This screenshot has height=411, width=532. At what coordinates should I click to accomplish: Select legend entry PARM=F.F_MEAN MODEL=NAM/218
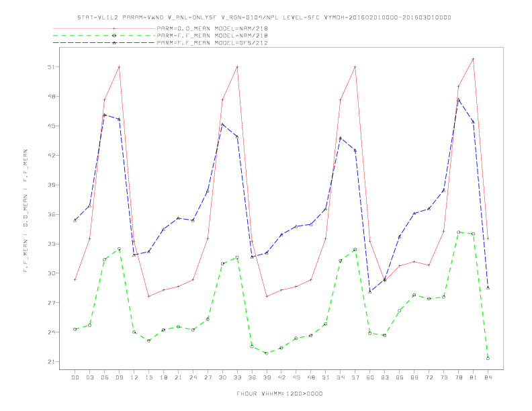(212, 36)
